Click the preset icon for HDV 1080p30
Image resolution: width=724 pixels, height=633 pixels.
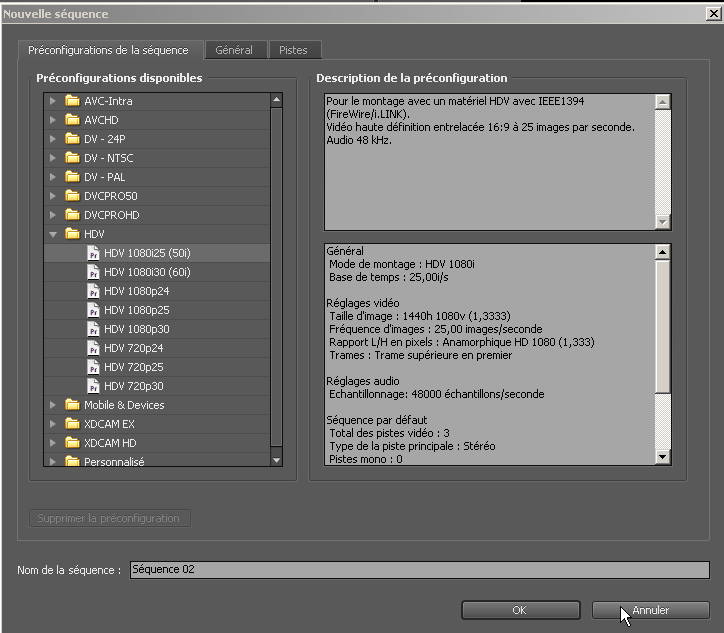[x=93, y=329]
